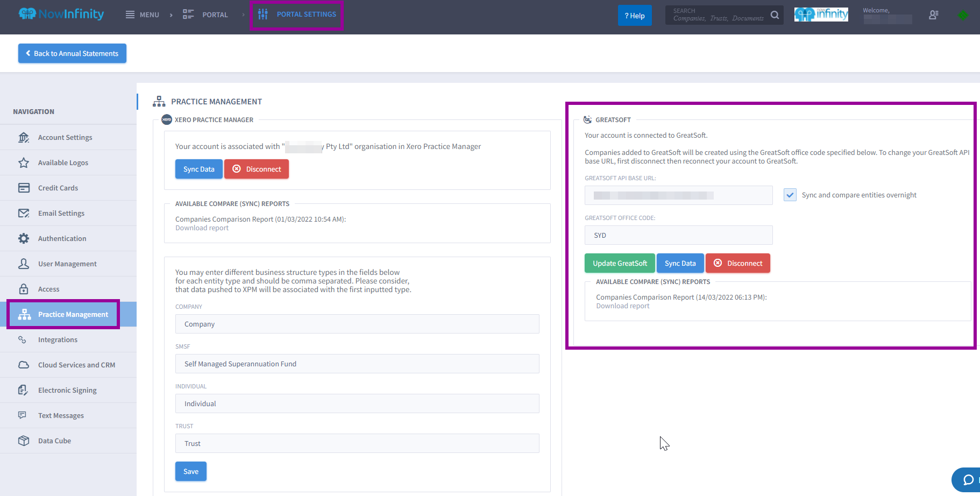Viewport: 980px width, 496px height.
Task: Click the GreatSoft API Base URL field
Action: point(679,195)
